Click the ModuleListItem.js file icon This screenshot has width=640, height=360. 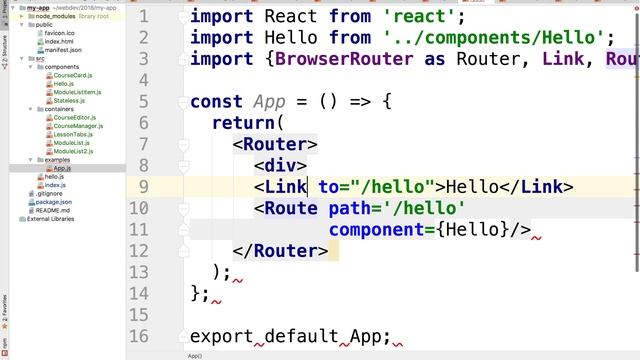tap(49, 92)
